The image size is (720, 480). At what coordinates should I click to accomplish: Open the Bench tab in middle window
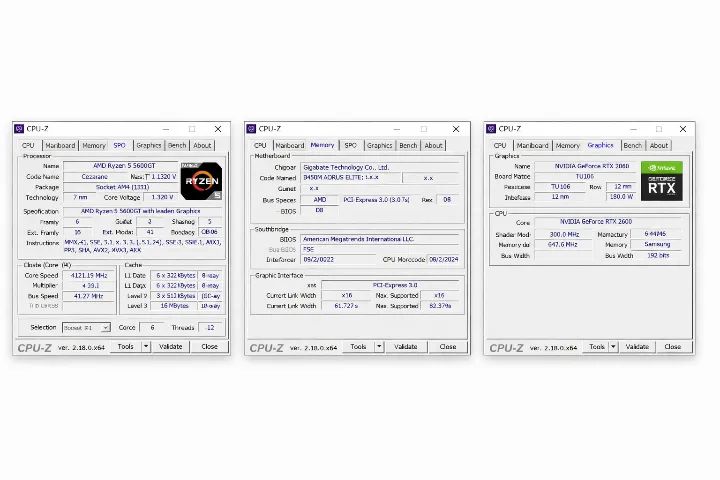pyautogui.click(x=408, y=145)
